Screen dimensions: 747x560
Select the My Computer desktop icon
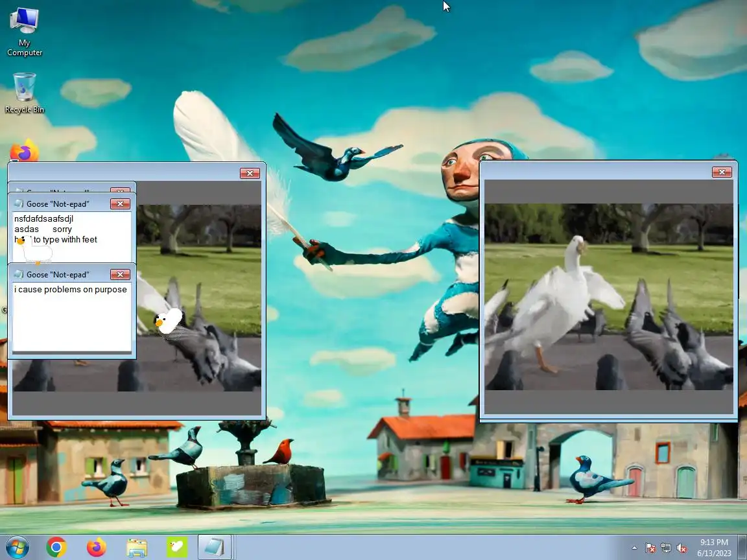(24, 32)
